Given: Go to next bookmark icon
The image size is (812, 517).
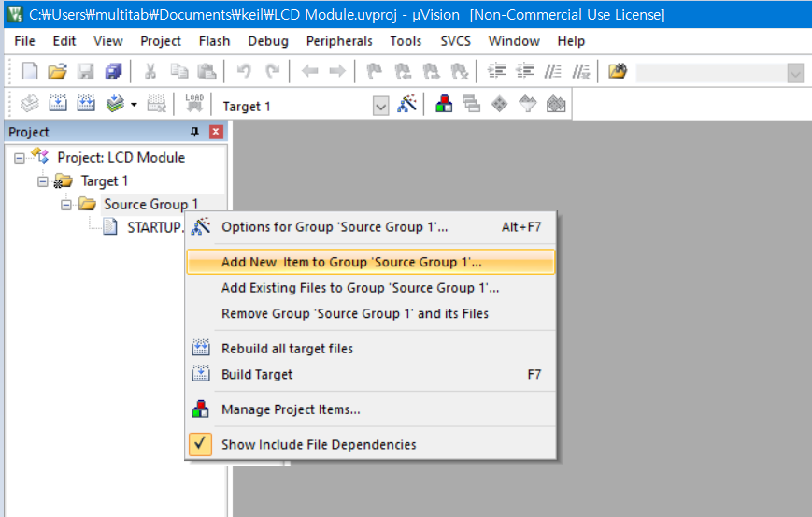Looking at the screenshot, I should 431,71.
